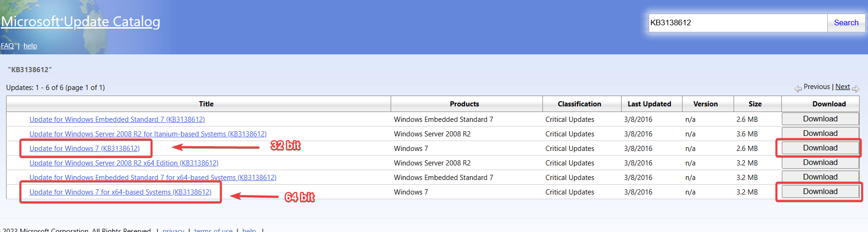Screen dimensions: 868x232
Task: Open the Microsoft Update Catalog home link
Action: coord(81,22)
